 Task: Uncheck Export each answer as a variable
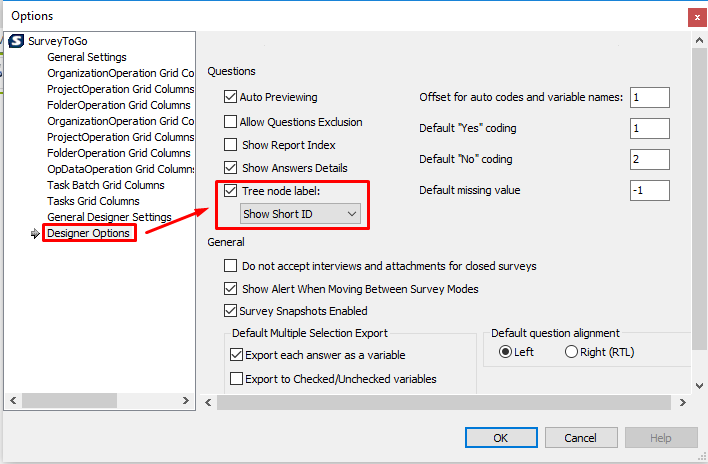coord(236,355)
